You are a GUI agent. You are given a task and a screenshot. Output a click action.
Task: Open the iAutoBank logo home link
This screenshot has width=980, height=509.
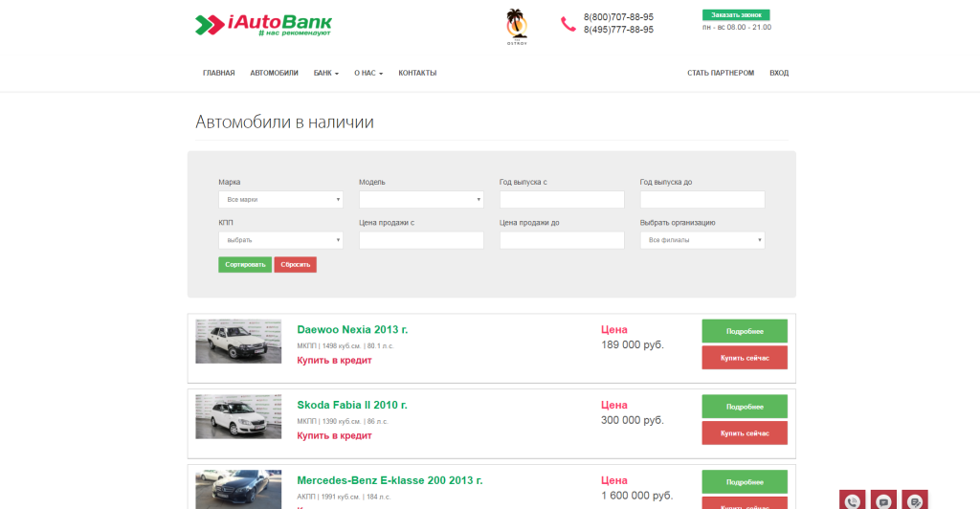click(263, 25)
